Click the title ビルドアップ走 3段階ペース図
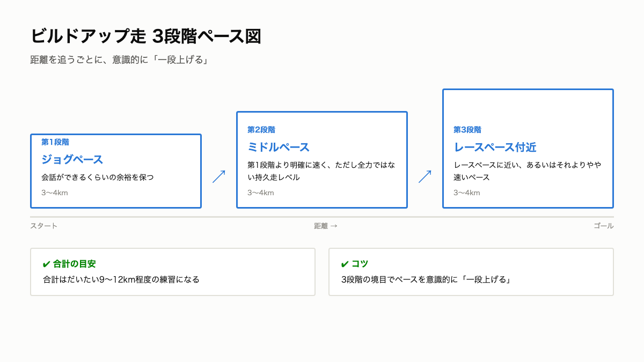 [x=146, y=36]
